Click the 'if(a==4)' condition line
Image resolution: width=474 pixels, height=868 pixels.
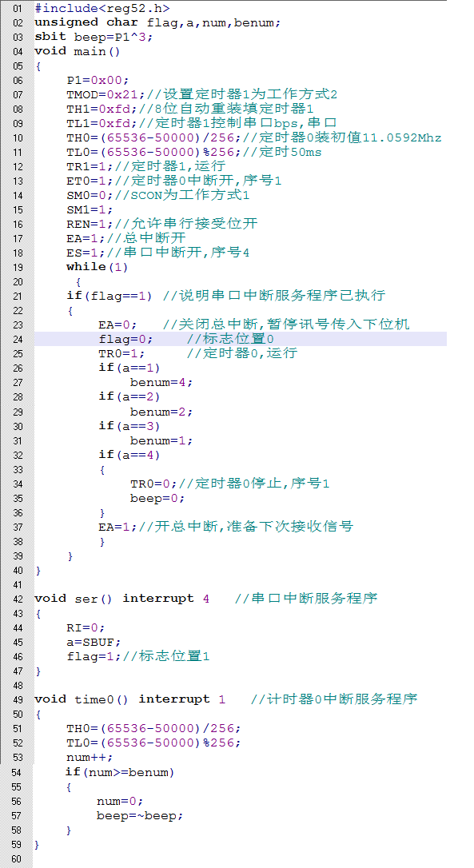point(129,454)
